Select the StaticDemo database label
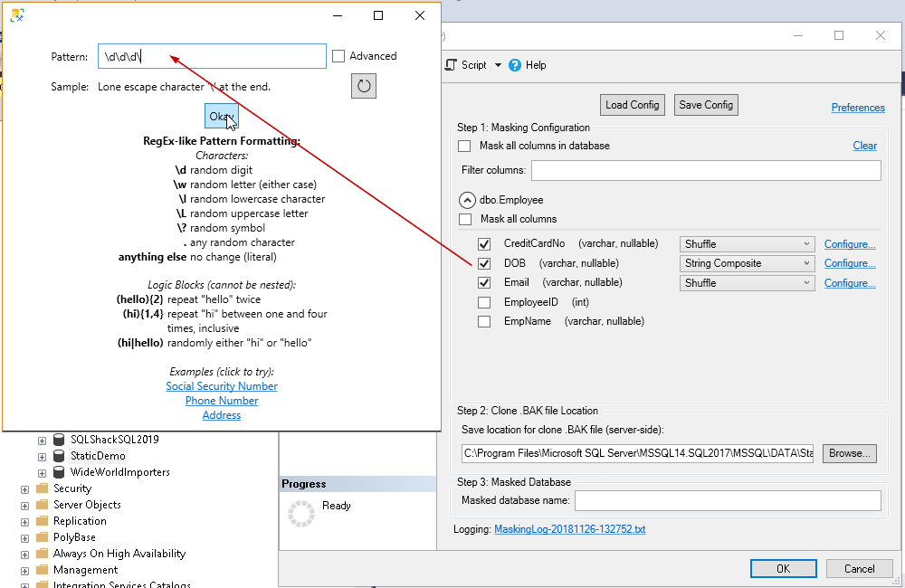905x588 pixels. tap(98, 456)
